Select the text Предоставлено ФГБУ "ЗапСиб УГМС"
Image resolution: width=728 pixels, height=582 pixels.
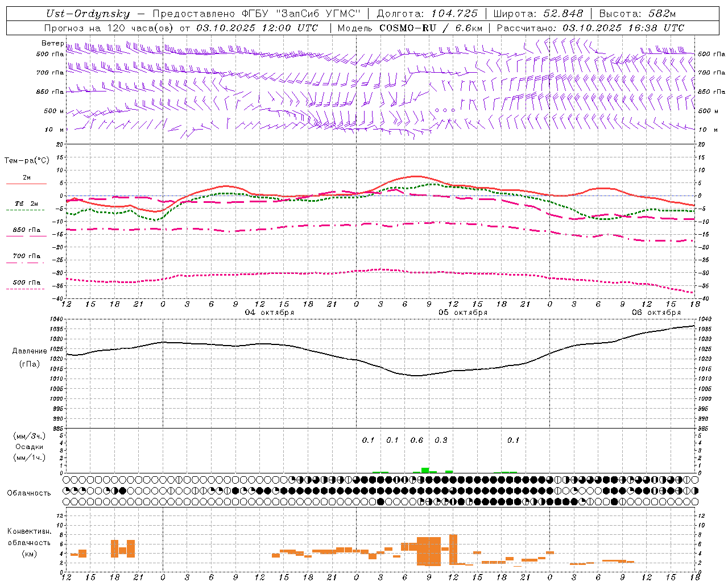coord(257,14)
